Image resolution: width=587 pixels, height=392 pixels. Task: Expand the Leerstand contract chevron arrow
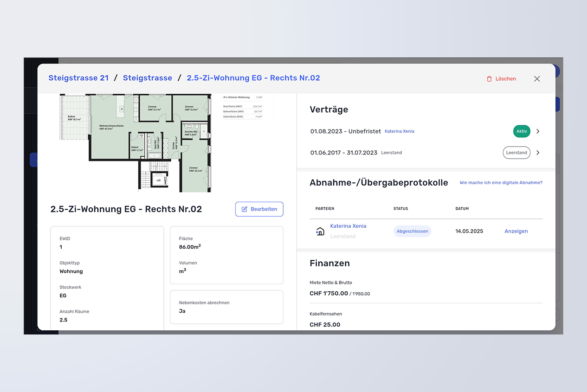[x=538, y=153]
